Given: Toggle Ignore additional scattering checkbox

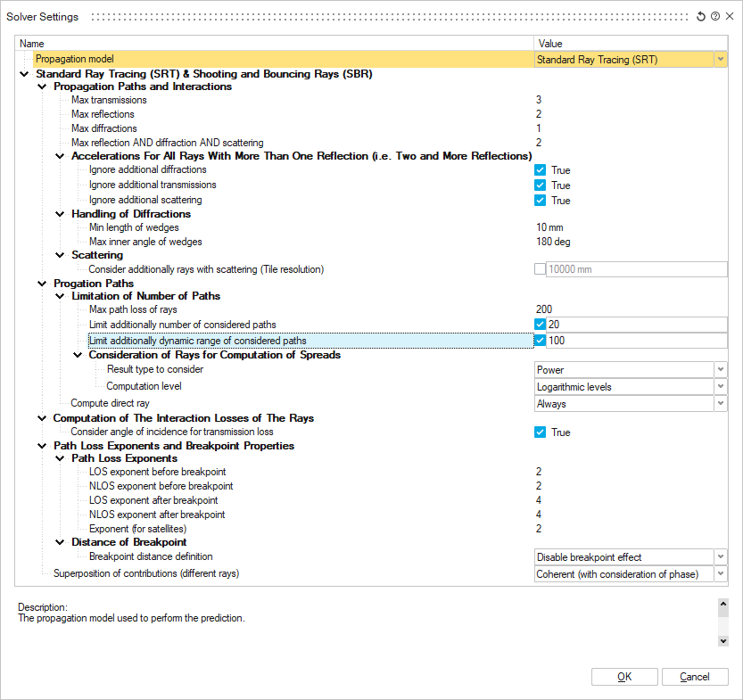Looking at the screenshot, I should coord(540,201).
